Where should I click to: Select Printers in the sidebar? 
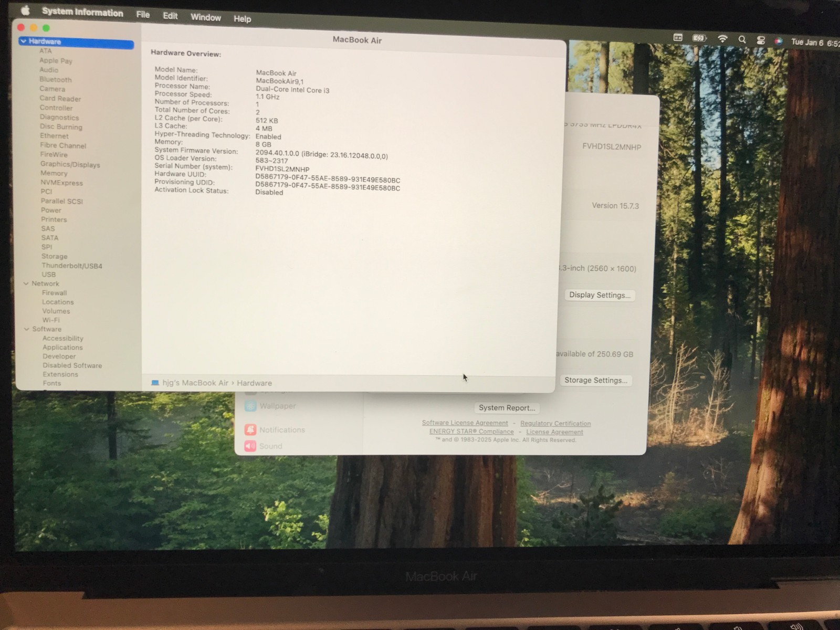coord(54,219)
